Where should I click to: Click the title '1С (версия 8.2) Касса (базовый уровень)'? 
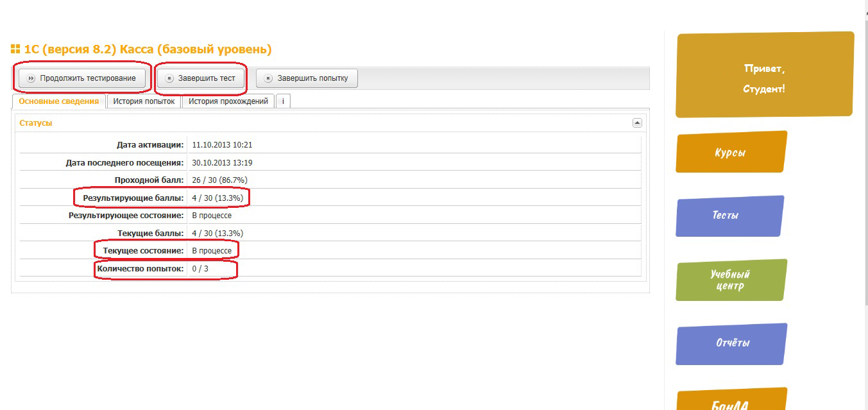tap(148, 49)
